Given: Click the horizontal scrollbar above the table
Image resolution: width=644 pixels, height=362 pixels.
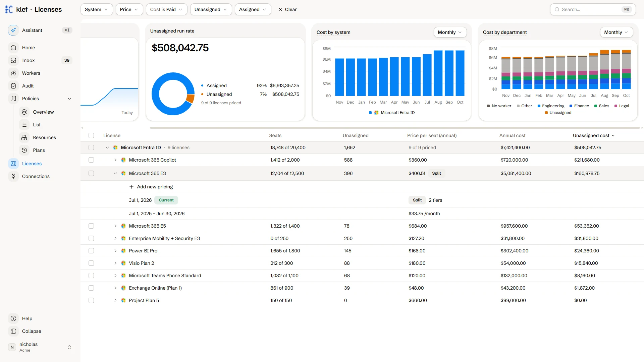Looking at the screenshot, I should pyautogui.click(x=394, y=128).
